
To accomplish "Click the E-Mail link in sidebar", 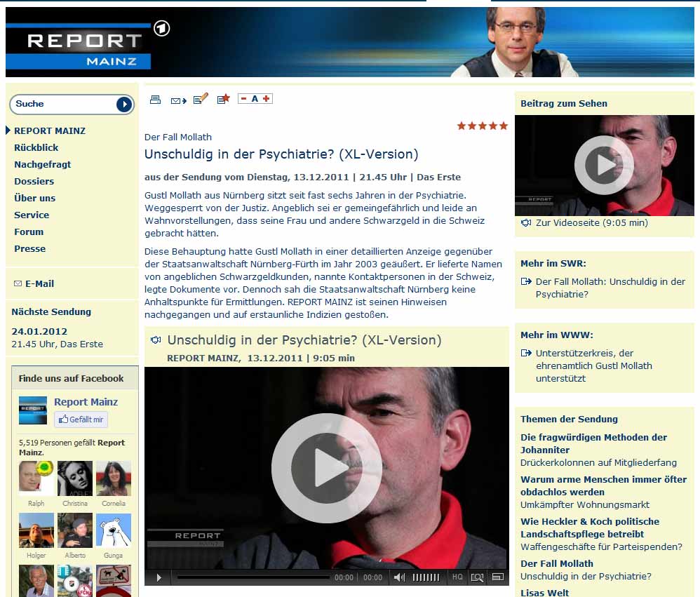I will [x=39, y=283].
